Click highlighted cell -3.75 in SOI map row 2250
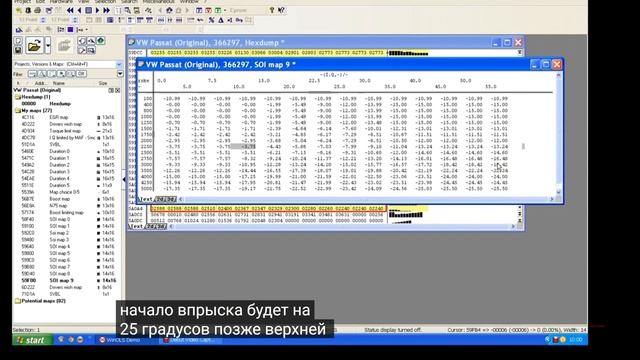The image size is (640, 360). 243,147
